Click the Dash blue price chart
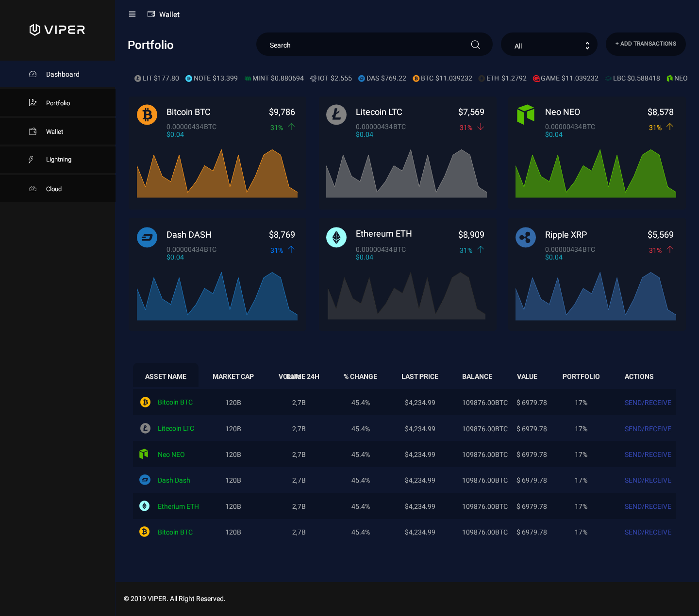 [217, 296]
